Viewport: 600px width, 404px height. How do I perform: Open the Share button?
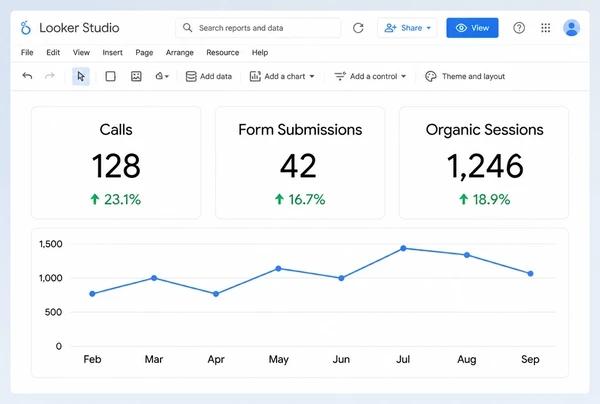(x=407, y=28)
